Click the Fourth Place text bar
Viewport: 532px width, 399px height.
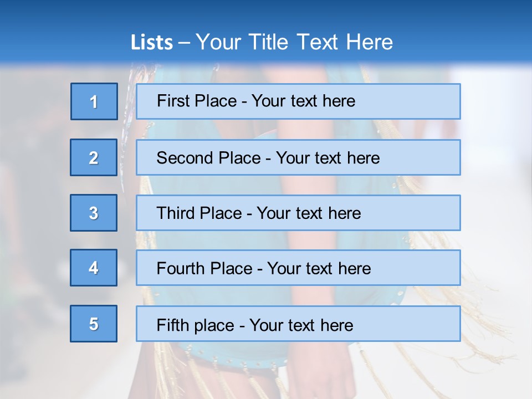click(298, 268)
